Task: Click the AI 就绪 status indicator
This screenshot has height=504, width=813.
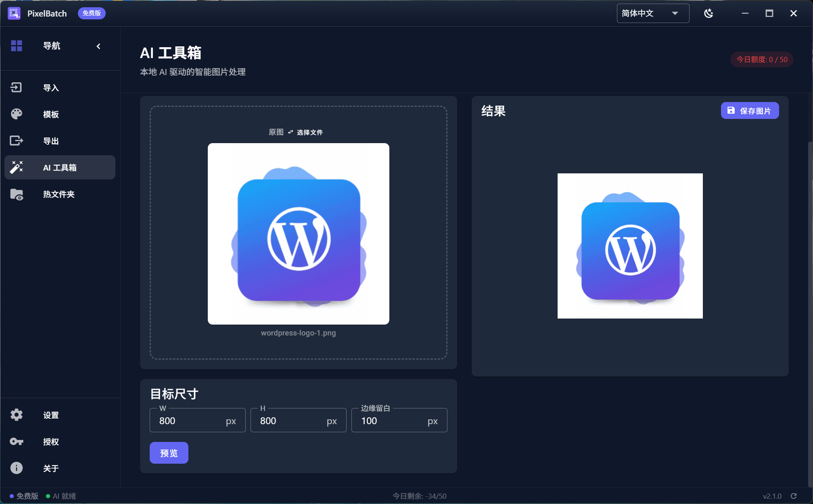Action: 61,496
